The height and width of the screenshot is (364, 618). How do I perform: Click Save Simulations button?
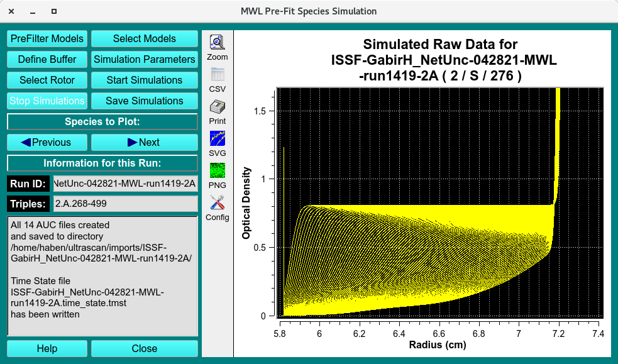click(x=144, y=101)
